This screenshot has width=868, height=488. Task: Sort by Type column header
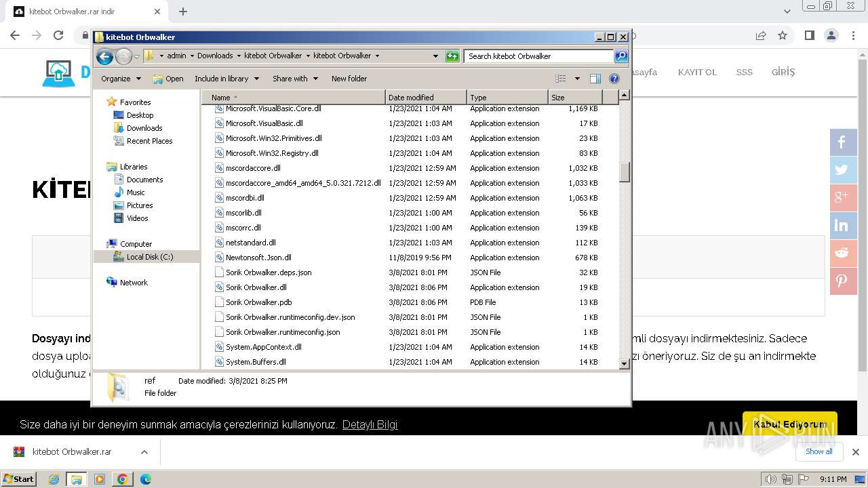[x=507, y=98]
